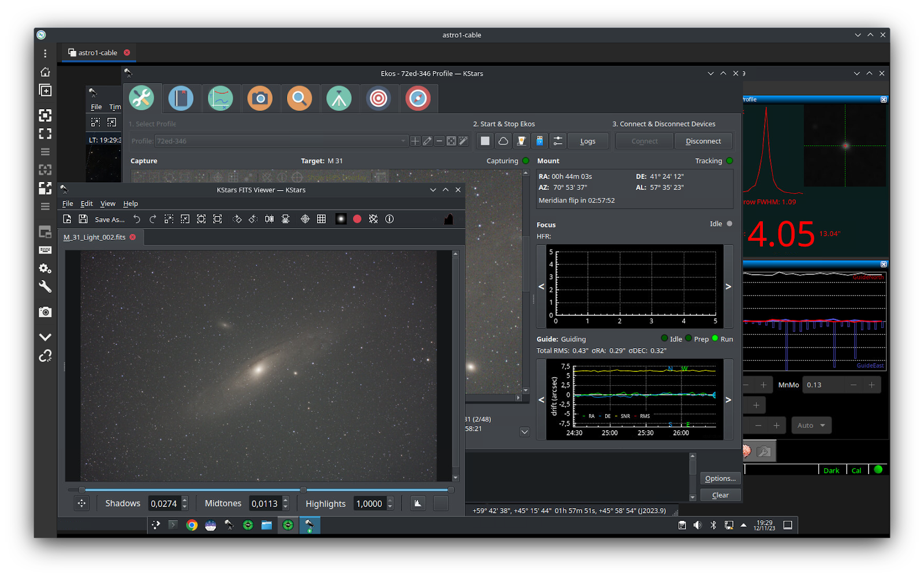Open the Ekos Capture module camera tab
The height and width of the screenshot is (578, 924).
(x=260, y=99)
